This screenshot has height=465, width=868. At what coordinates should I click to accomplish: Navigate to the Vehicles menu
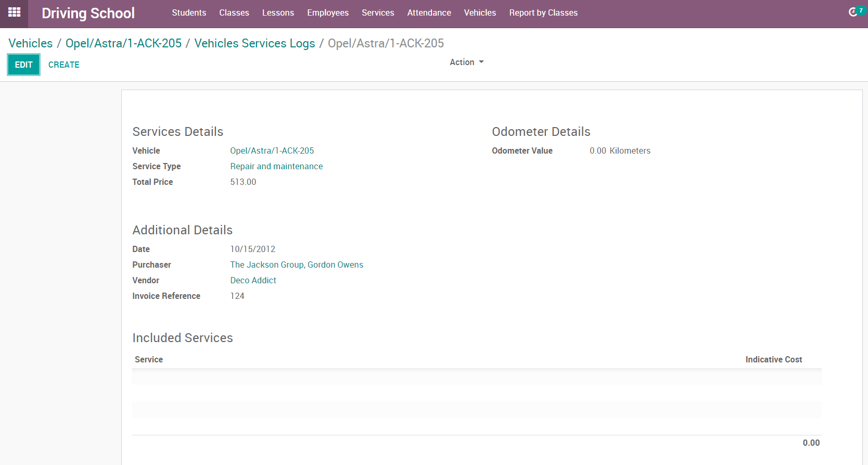click(x=480, y=12)
